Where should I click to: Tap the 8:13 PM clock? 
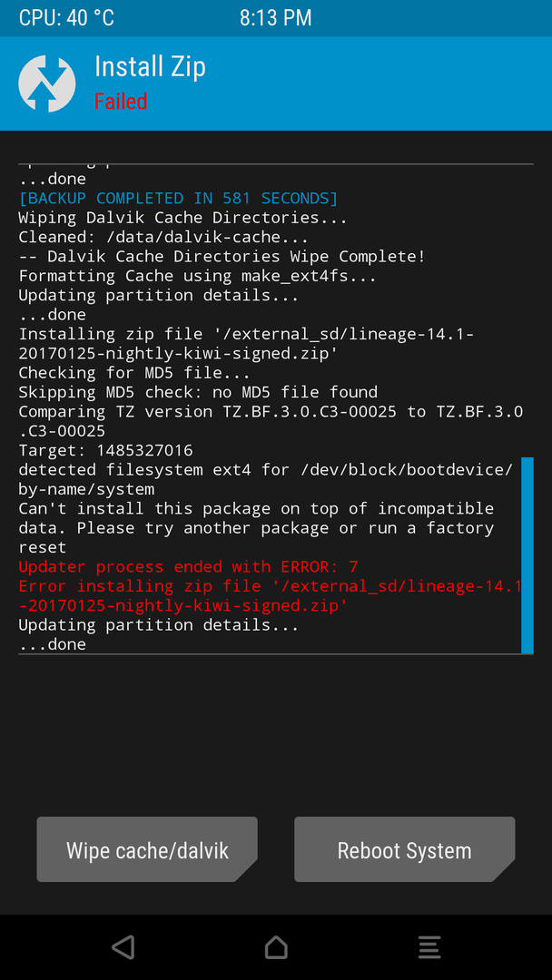[276, 17]
